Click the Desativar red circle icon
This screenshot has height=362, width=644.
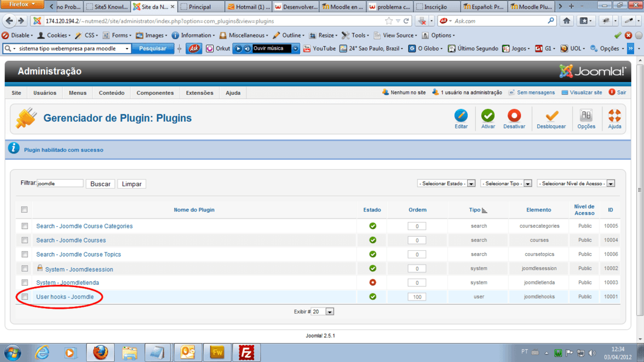click(514, 115)
